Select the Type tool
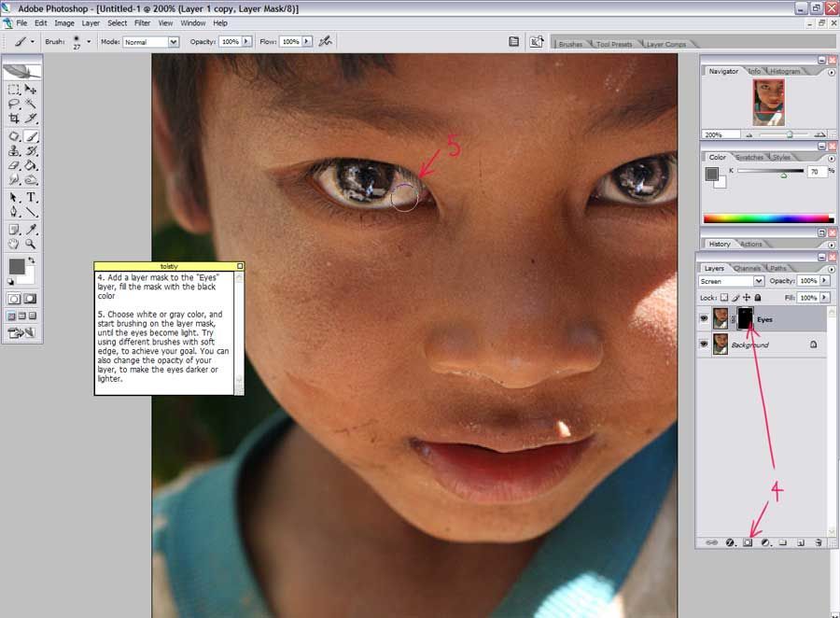 [31, 197]
